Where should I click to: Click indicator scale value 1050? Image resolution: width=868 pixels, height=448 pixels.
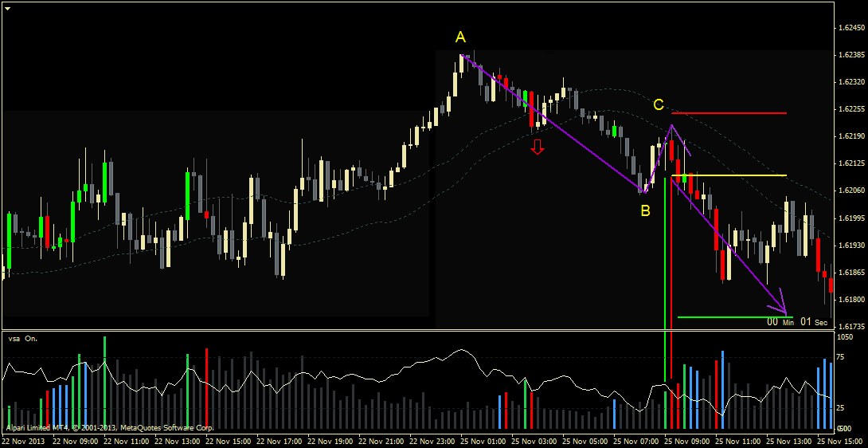[x=845, y=337]
